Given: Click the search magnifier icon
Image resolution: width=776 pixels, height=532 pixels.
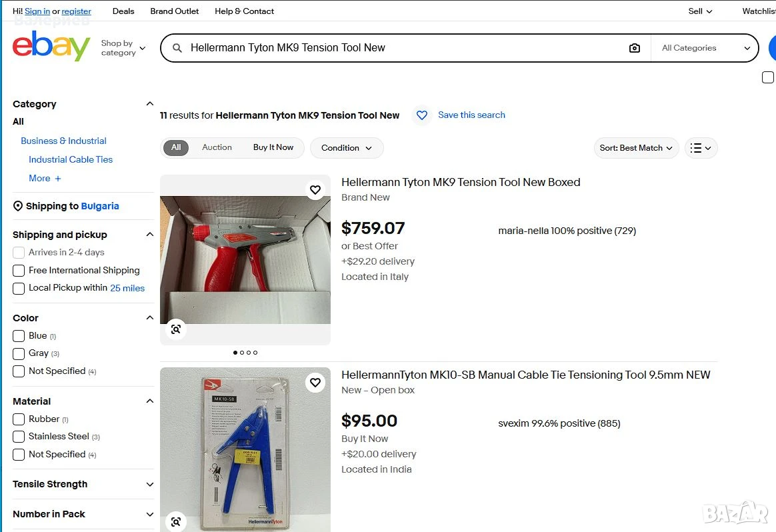Looking at the screenshot, I should click(177, 48).
